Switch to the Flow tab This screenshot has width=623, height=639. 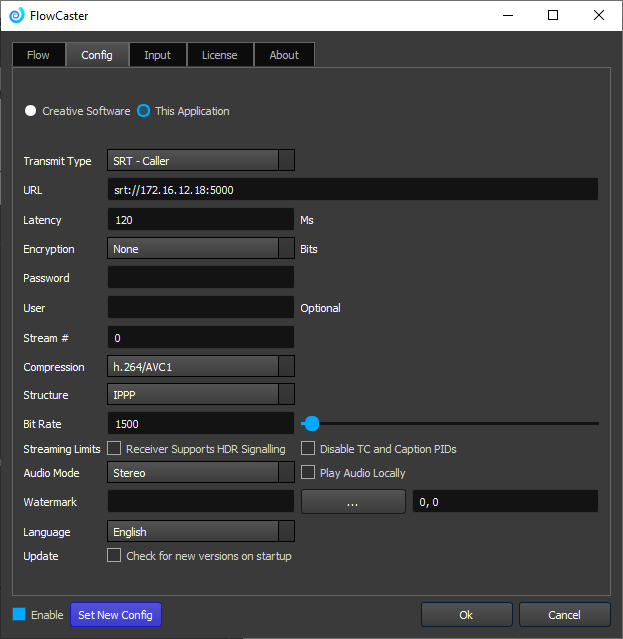click(39, 55)
